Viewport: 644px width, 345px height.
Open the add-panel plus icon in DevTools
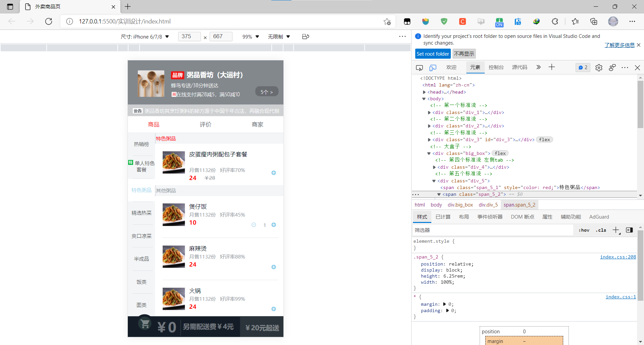click(x=551, y=67)
